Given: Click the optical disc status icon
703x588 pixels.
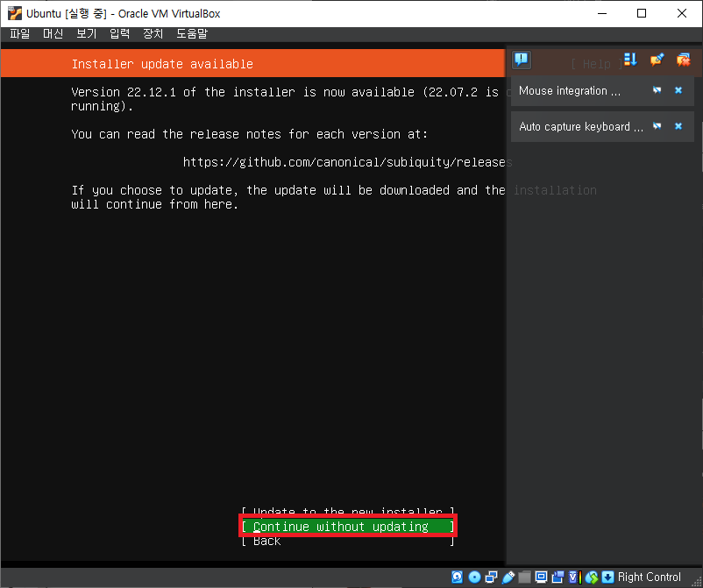Looking at the screenshot, I should (474, 577).
